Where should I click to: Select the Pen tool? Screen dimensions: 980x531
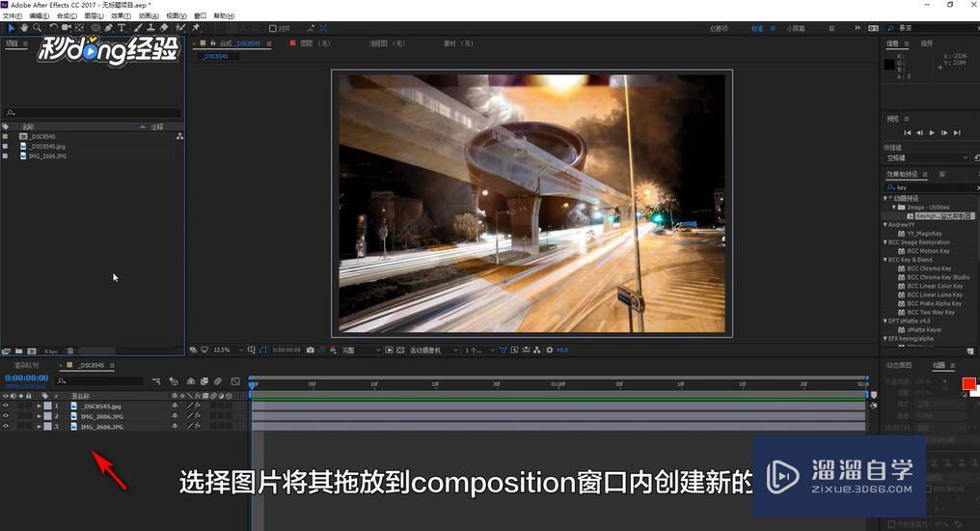[x=109, y=28]
